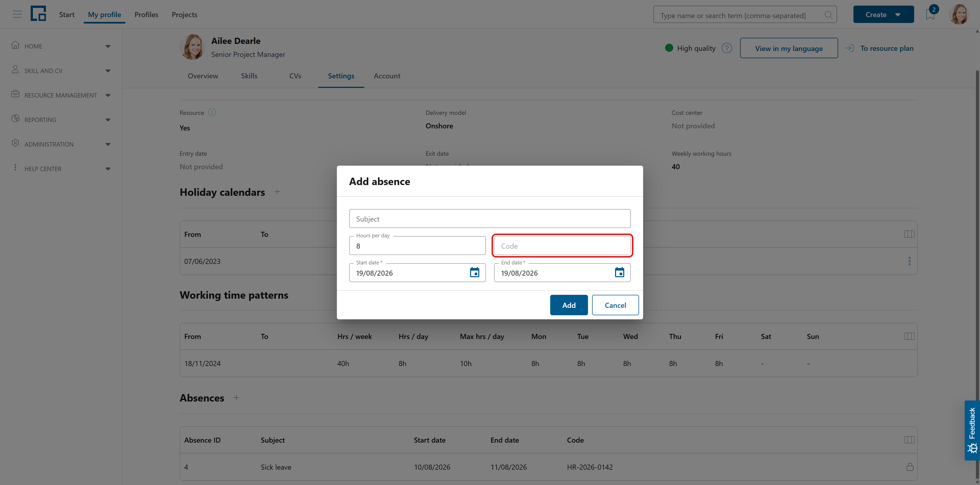Viewport: 980px width, 485px height.
Task: Open the bookmarks icon with badge 2
Action: (x=930, y=15)
